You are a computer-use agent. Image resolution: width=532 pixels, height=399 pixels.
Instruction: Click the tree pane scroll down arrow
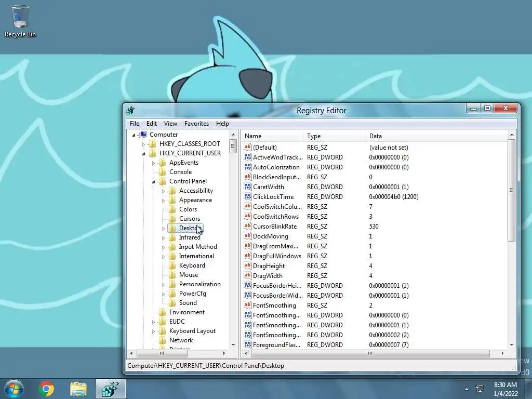[233, 345]
